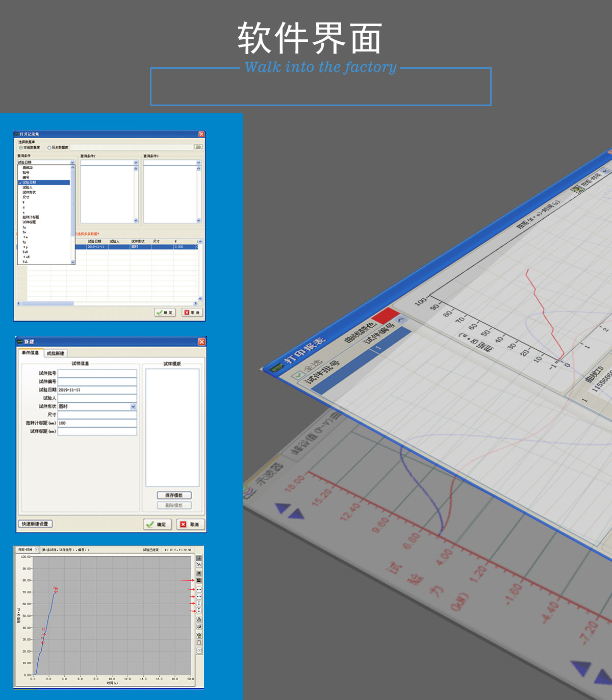The height and width of the screenshot is (700, 612).
Task: Select the crosshair cursor tool in graph toolbar
Action: click(199, 558)
